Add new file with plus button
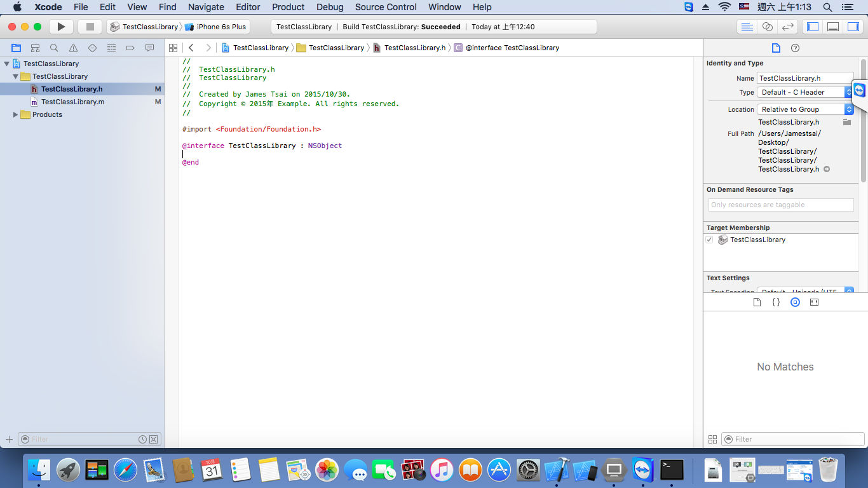This screenshot has width=868, height=488. 9,439
